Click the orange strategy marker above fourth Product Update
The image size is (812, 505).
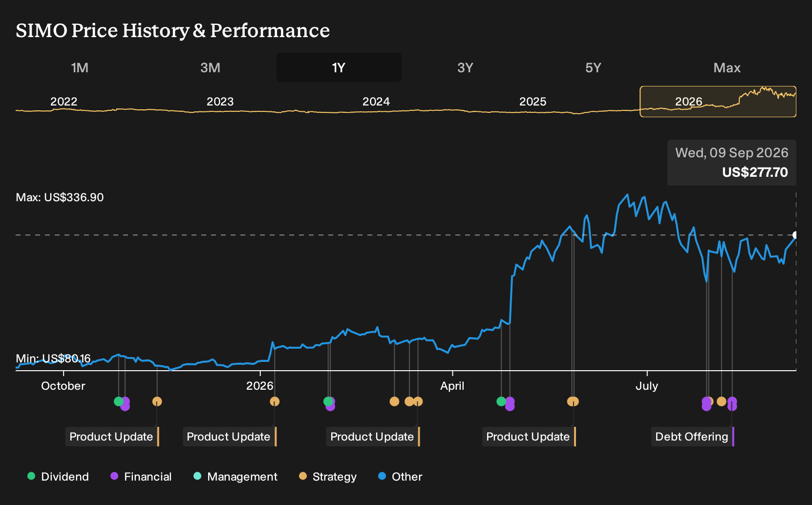573,401
